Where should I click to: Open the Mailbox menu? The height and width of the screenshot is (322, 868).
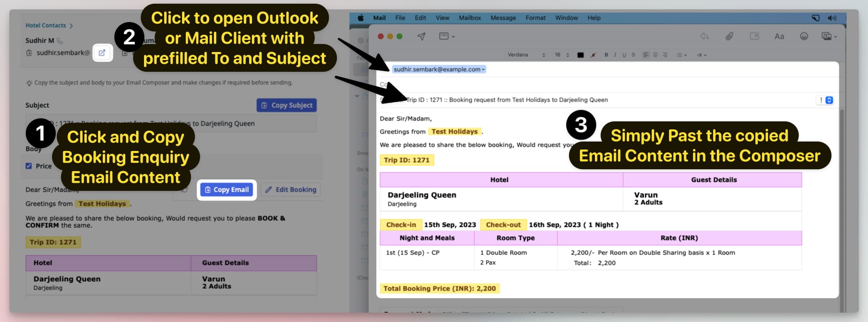[x=470, y=18]
